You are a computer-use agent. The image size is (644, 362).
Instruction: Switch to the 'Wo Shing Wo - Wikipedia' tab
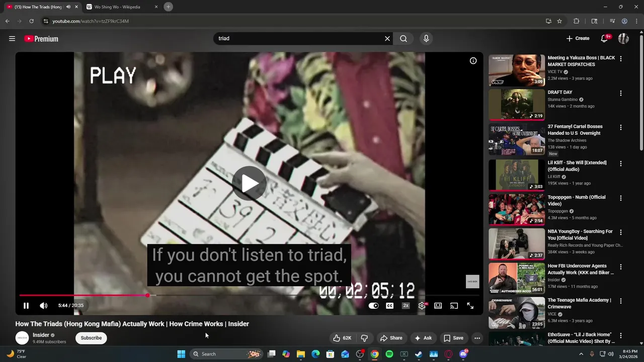pyautogui.click(x=117, y=7)
